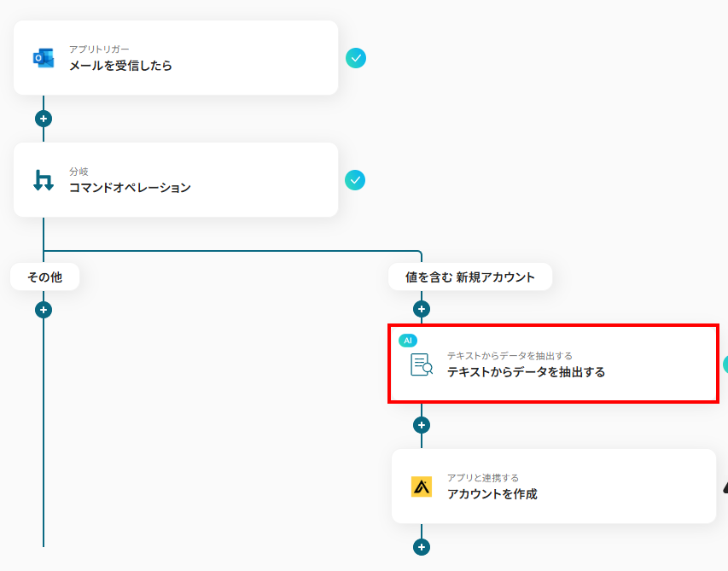This screenshot has width=728, height=571.
Task: Click the plus button below the mail trigger
Action: click(42, 119)
